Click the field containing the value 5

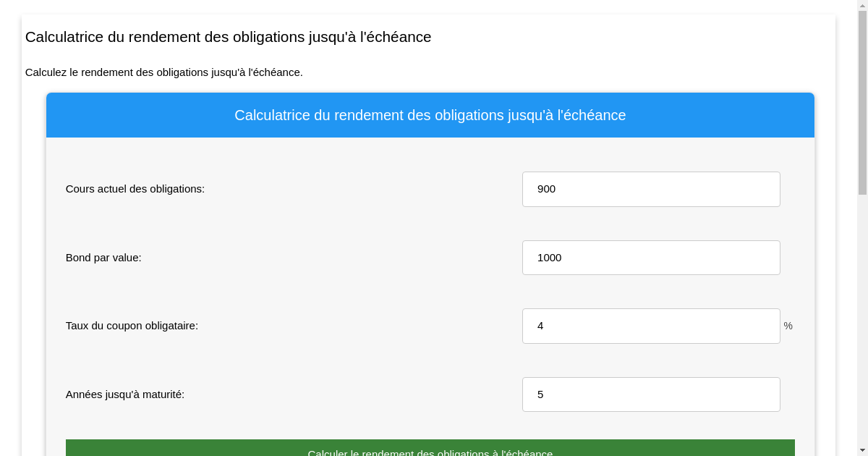point(651,394)
